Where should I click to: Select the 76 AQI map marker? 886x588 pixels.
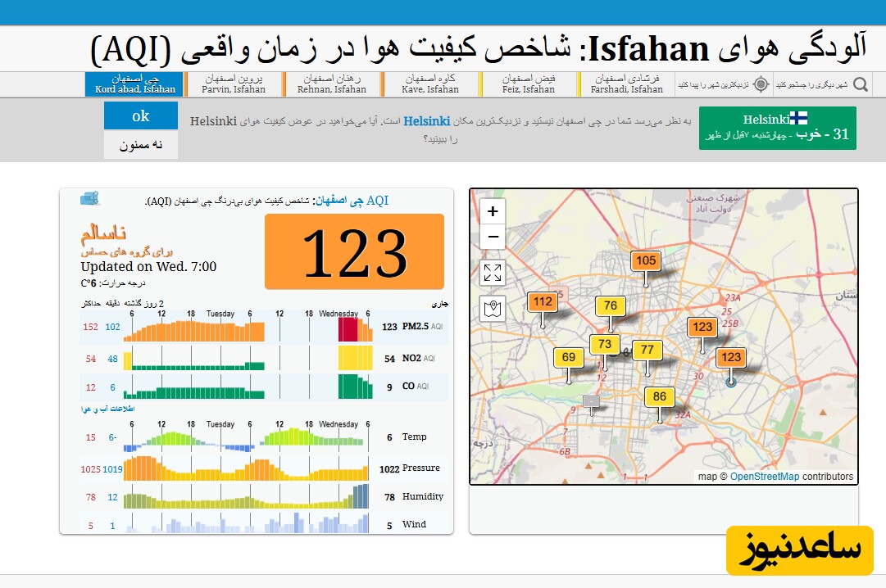coord(611,305)
